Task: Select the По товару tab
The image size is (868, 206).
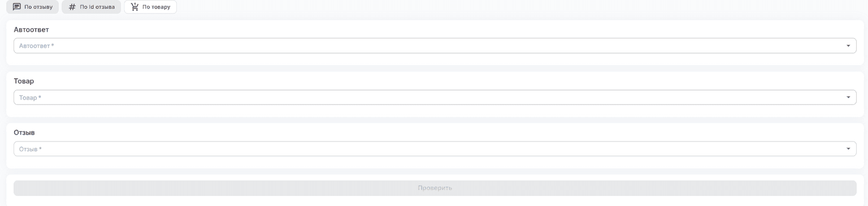Action: pyautogui.click(x=150, y=7)
